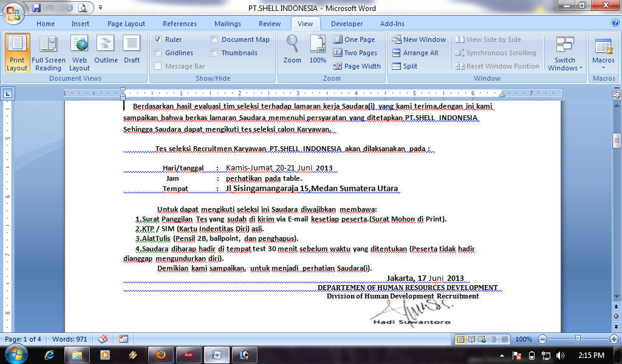Click the Words: 971 status entry
This screenshot has height=364, width=622.
69,339
